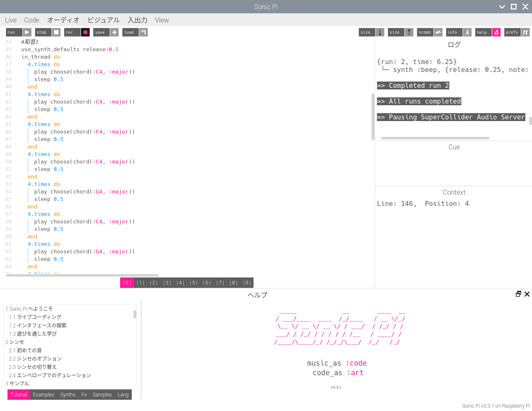The image size is (532, 411).
Task: Open the 入出力 menu
Action: pyautogui.click(x=138, y=20)
